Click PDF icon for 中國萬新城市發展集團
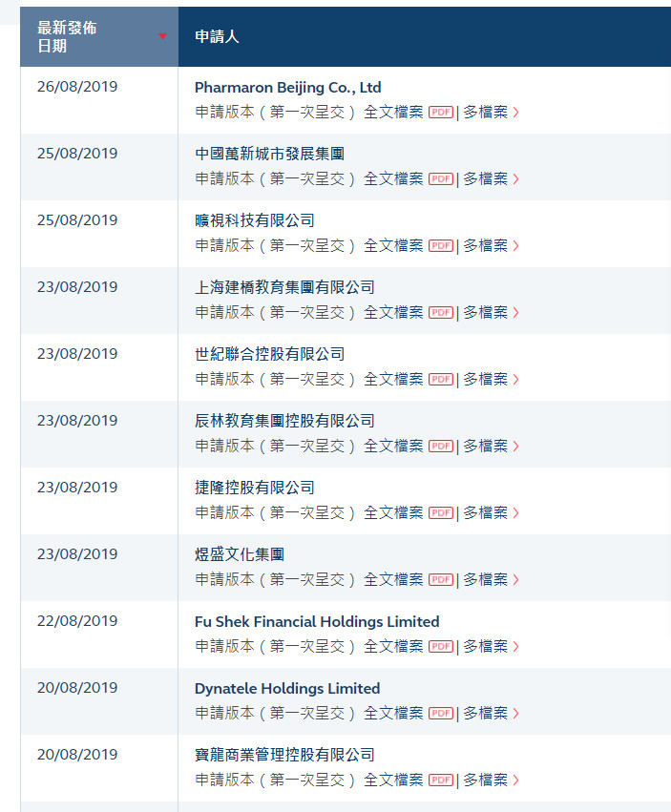The width and height of the screenshot is (671, 812). pos(440,178)
